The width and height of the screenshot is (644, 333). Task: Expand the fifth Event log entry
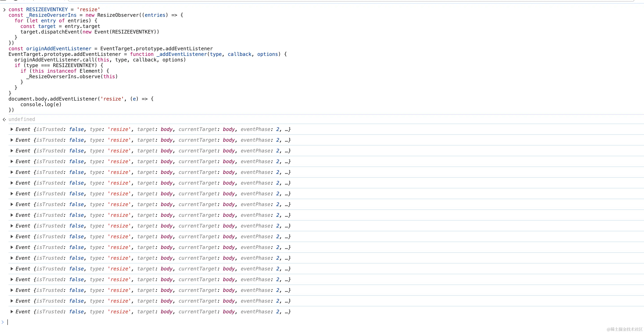(12, 172)
